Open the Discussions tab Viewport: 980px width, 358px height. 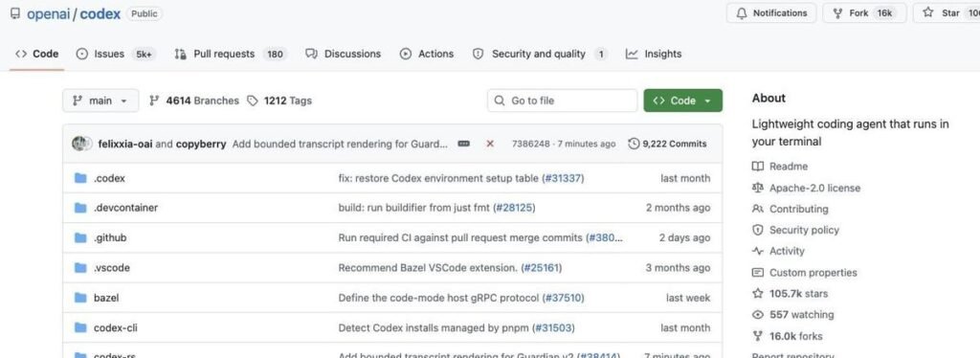(x=344, y=54)
